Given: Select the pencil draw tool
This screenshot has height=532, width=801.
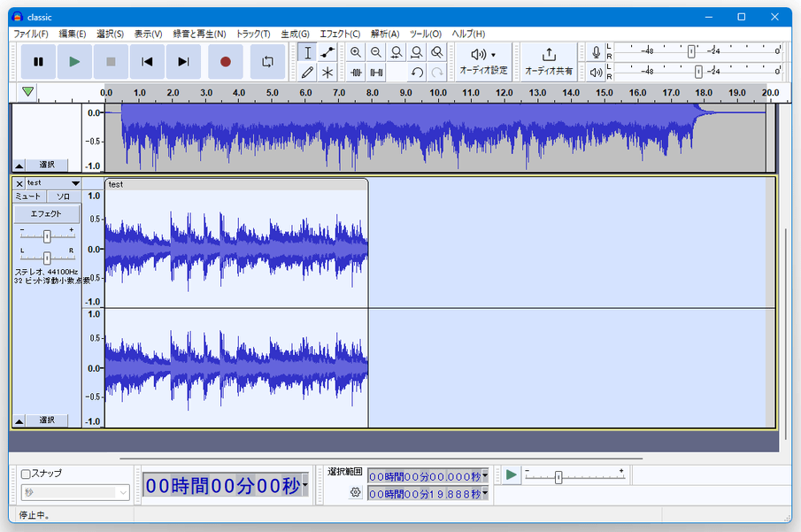Looking at the screenshot, I should (x=307, y=73).
